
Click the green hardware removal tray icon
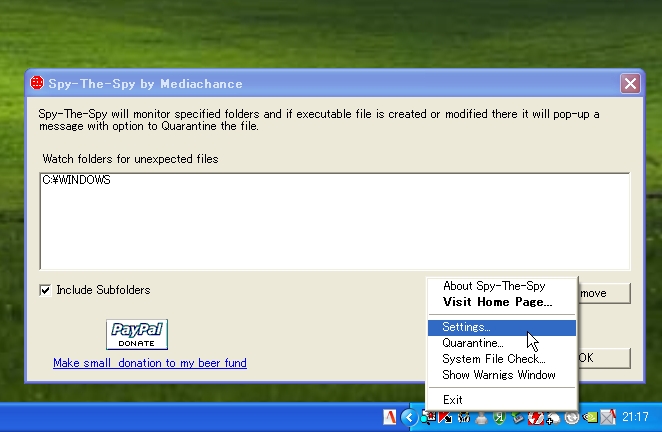517,418
